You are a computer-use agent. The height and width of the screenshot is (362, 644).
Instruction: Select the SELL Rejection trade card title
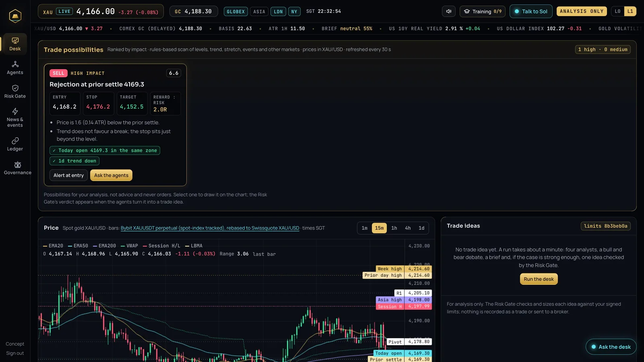(x=97, y=84)
